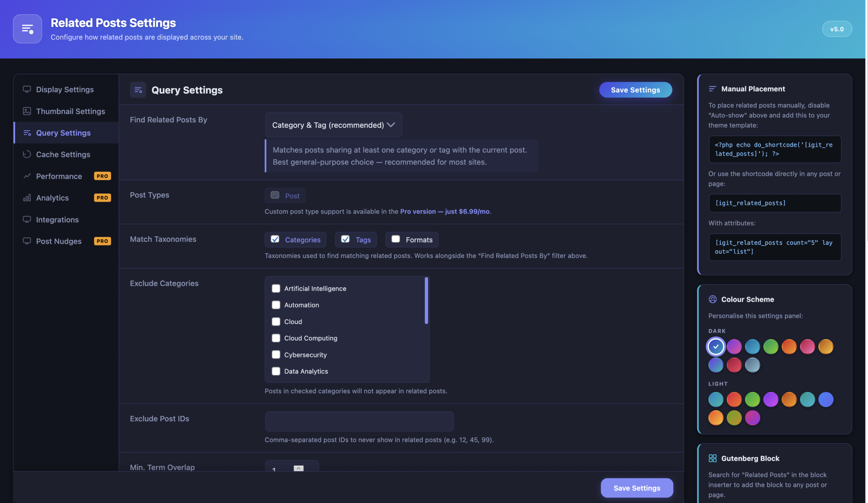Enable the Post type checkbox
This screenshot has height=503, width=868.
(275, 195)
